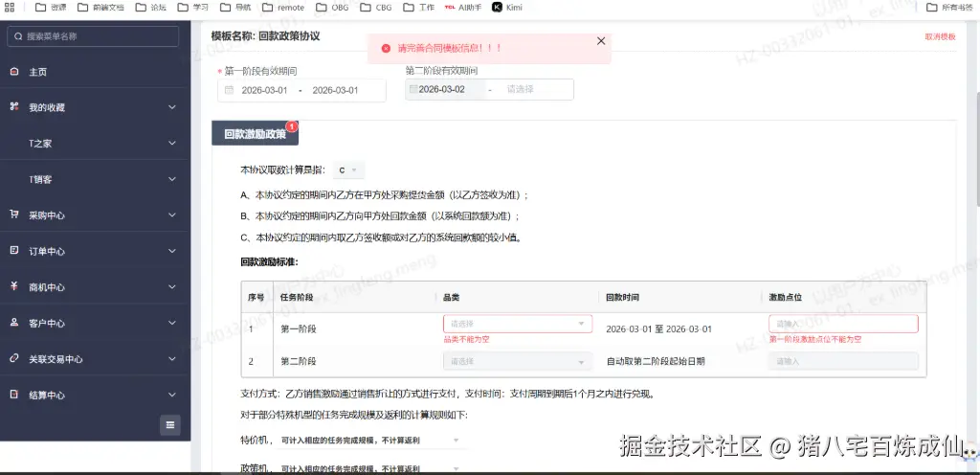
Task: Open the 本协议取数计算是指 dropdown showing C
Action: coord(348,170)
